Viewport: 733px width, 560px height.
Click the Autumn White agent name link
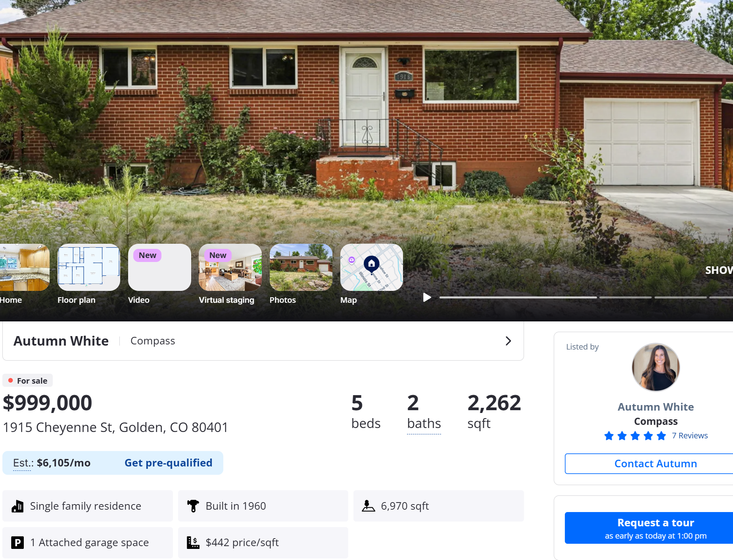[x=656, y=407]
